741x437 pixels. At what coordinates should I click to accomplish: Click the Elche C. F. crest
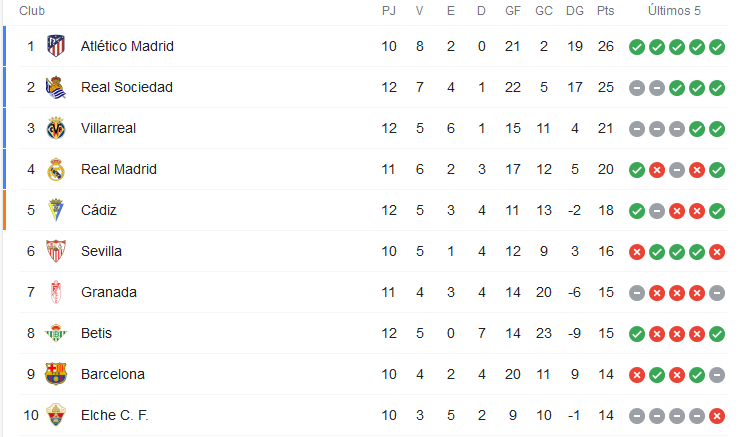click(56, 415)
